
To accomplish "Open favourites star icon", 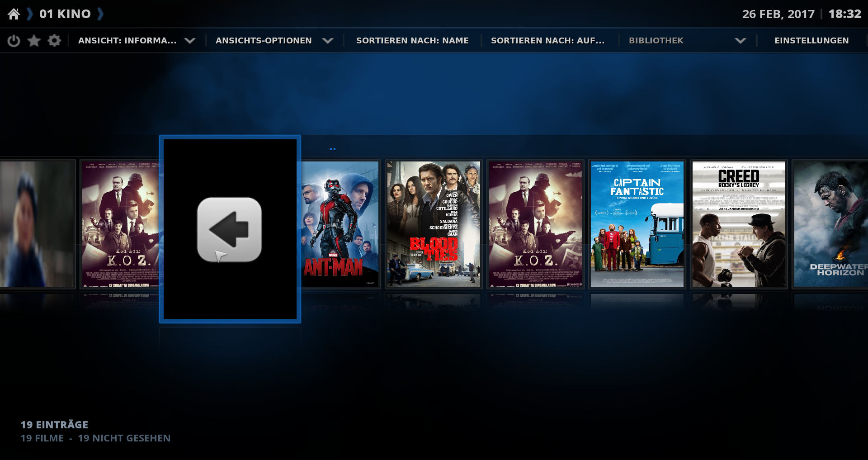I will tap(34, 41).
